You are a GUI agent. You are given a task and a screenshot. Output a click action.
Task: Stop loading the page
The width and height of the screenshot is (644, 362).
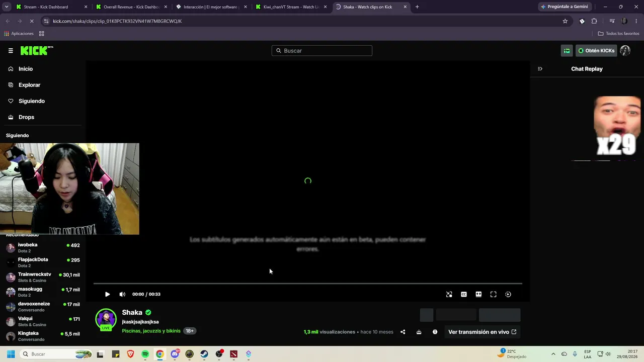coord(32,21)
